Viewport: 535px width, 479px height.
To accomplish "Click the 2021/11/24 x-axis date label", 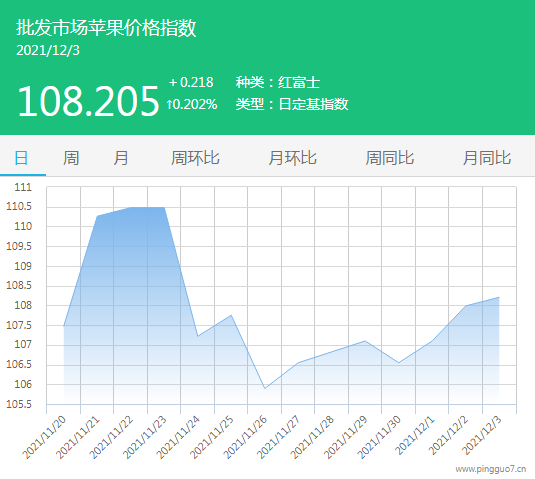I will 178,438.
